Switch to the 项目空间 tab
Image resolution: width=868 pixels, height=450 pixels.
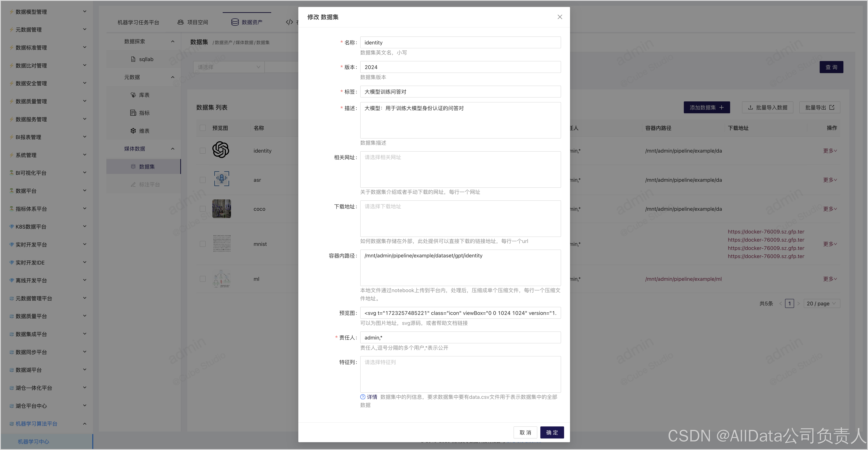coord(193,22)
